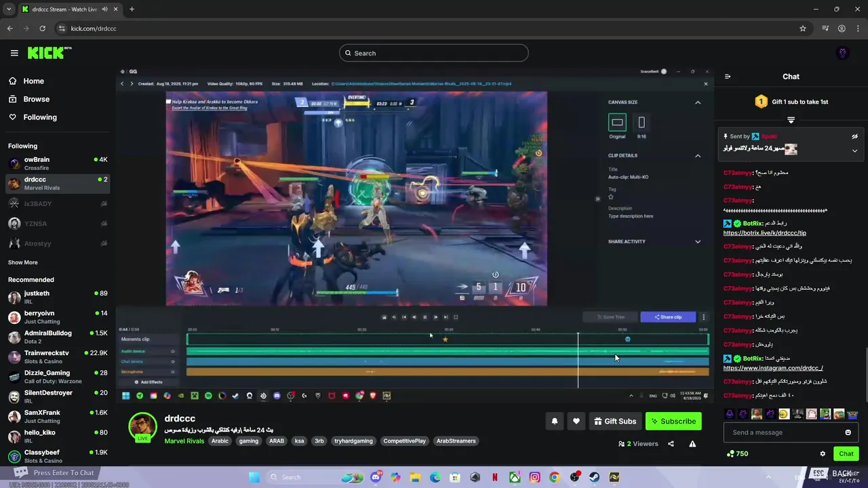Click the Subscribe button
Viewport: 868px width, 488px height.
click(673, 421)
